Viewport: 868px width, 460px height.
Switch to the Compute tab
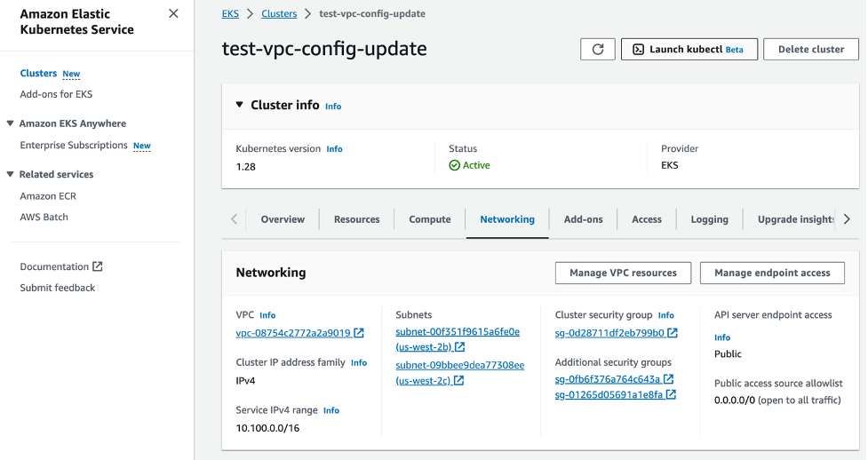(x=430, y=219)
